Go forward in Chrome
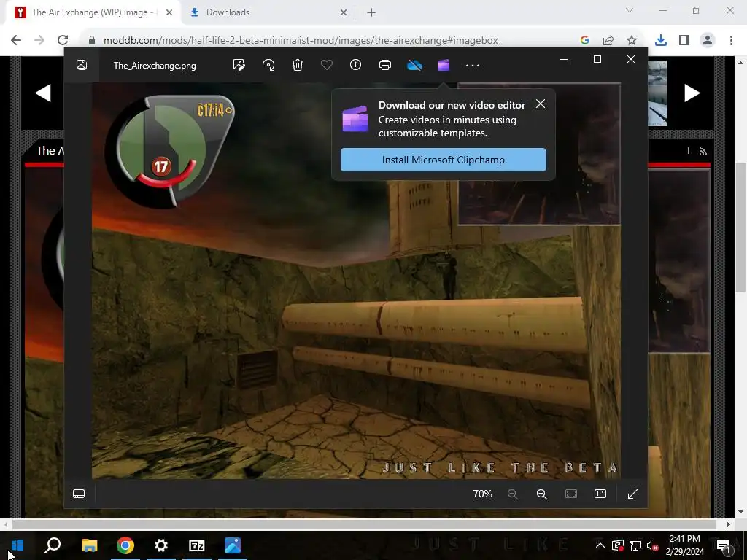The image size is (747, 560). [x=39, y=40]
